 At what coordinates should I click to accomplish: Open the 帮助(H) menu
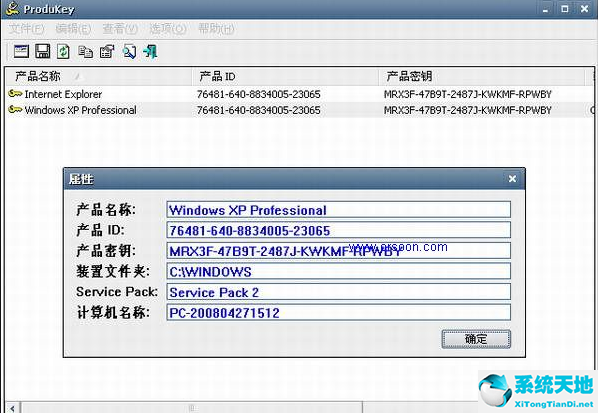coord(216,29)
